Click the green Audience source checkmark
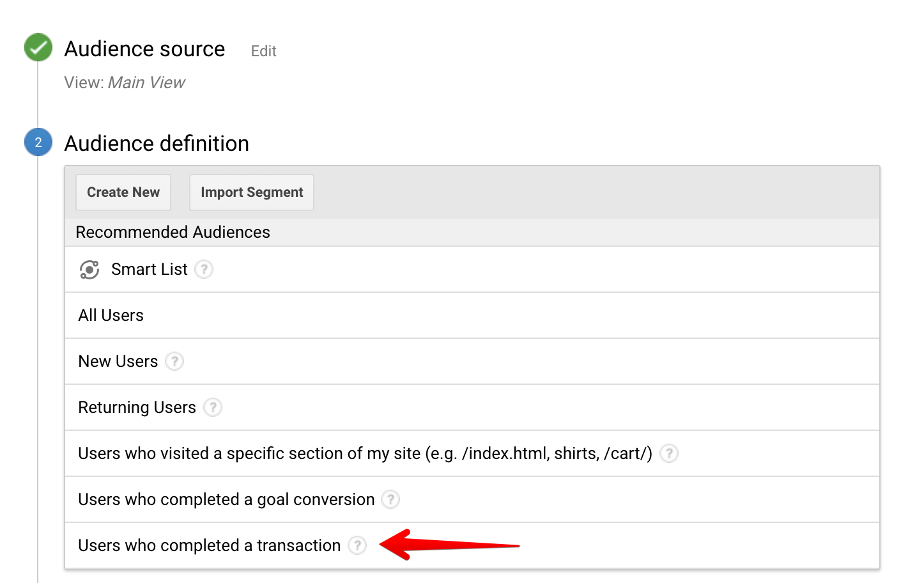The image size is (924, 583). point(38,48)
